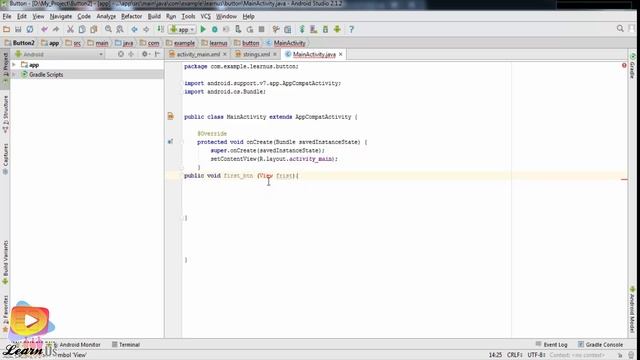Open the Help menu
The height and width of the screenshot is (360, 640).
248,17
